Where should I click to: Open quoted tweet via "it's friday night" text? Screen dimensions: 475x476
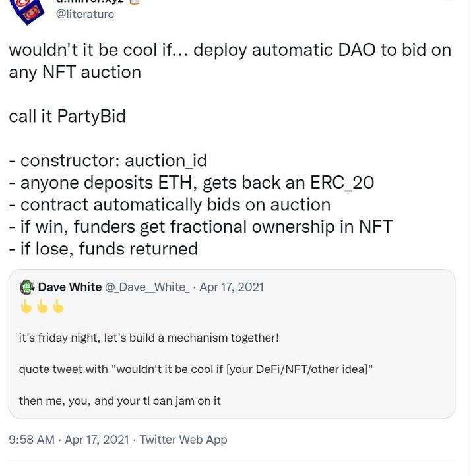click(148, 338)
